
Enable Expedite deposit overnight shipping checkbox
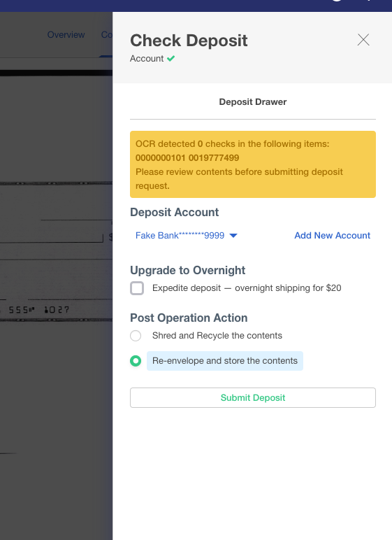(137, 288)
